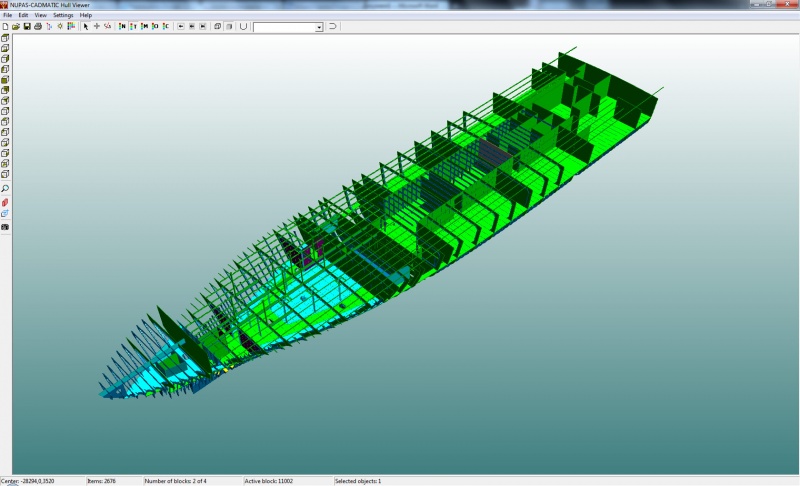Click the magnifying glass zoom icon

click(x=5, y=189)
